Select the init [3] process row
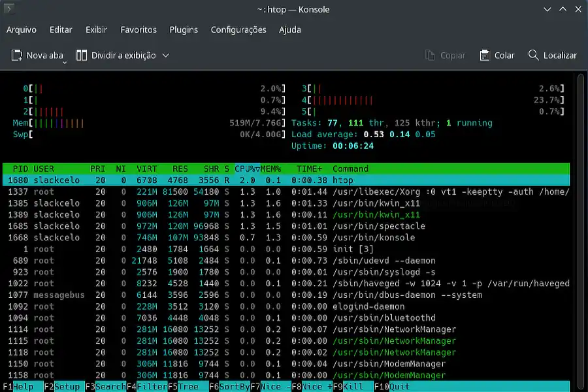This screenshot has height=392, width=588. pyautogui.click(x=286, y=249)
